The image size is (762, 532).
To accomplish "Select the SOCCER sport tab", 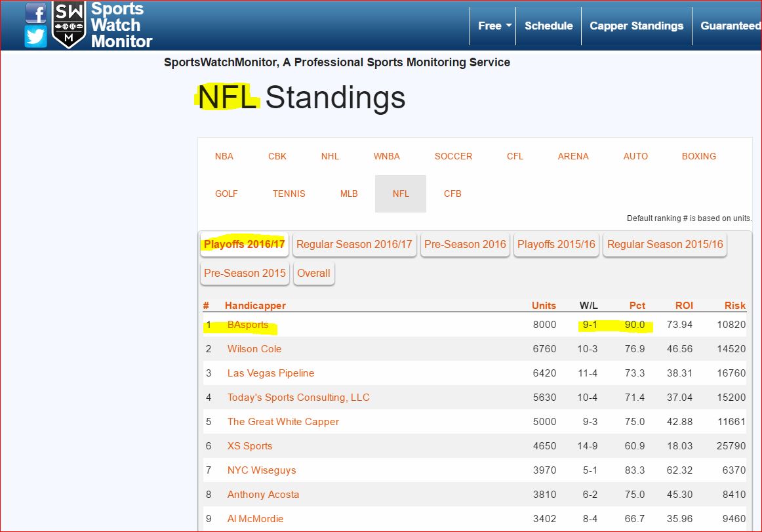I will point(453,156).
